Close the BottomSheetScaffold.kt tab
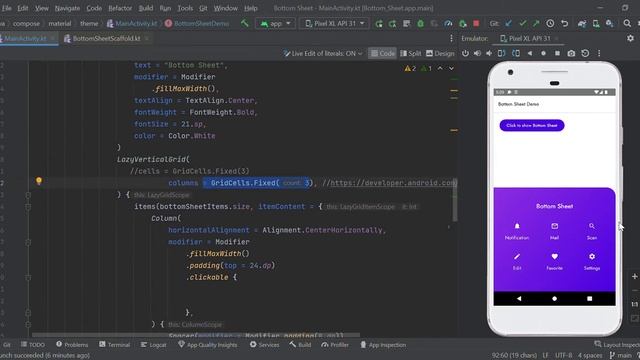This screenshot has height=360, width=640. pos(147,38)
